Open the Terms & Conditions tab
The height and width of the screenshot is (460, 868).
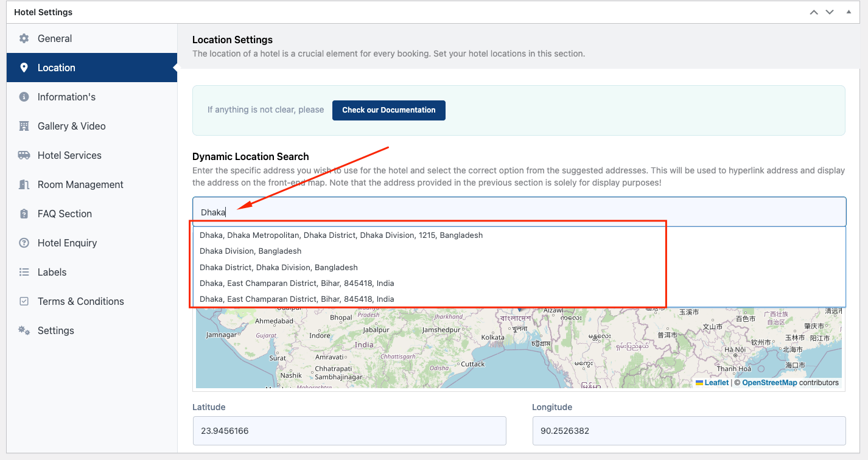80,301
